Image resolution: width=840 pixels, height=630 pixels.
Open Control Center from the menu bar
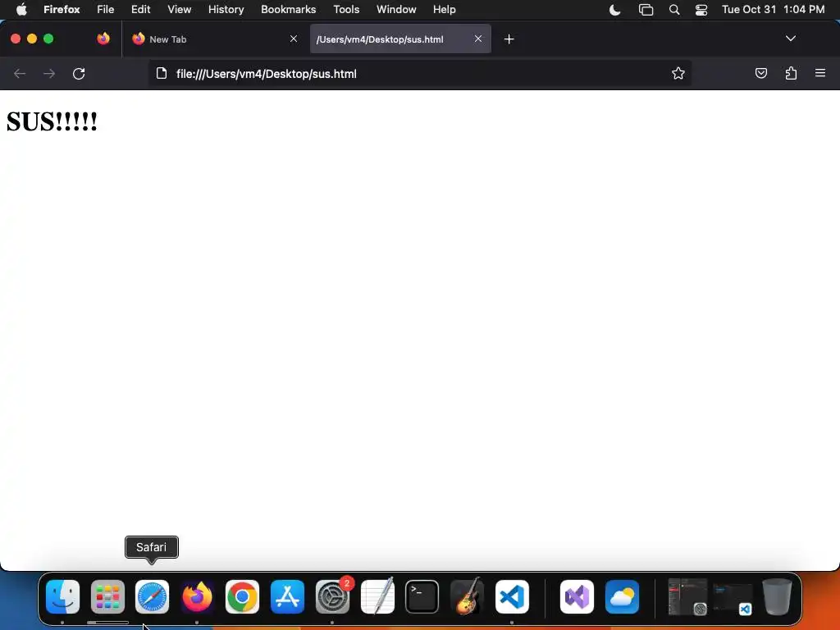click(x=701, y=10)
